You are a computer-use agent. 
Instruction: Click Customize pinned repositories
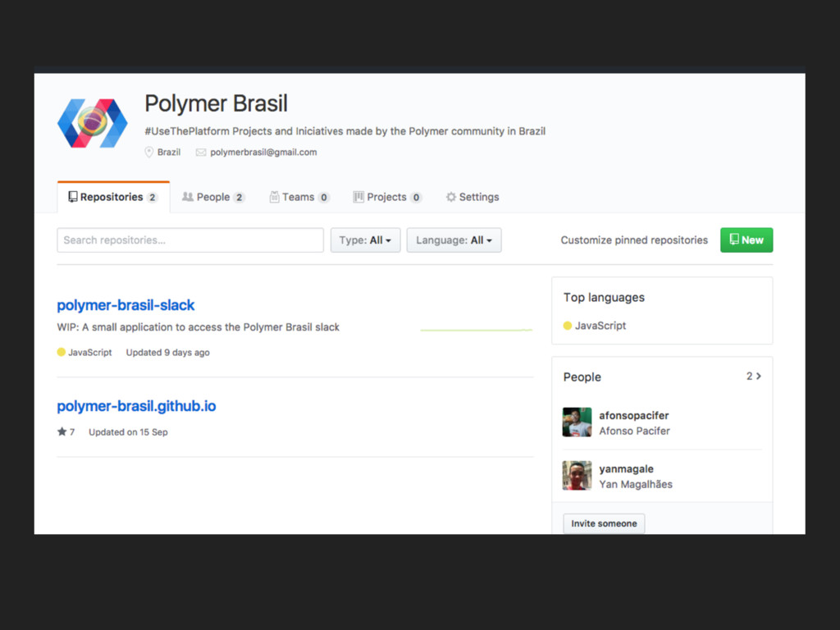click(634, 240)
